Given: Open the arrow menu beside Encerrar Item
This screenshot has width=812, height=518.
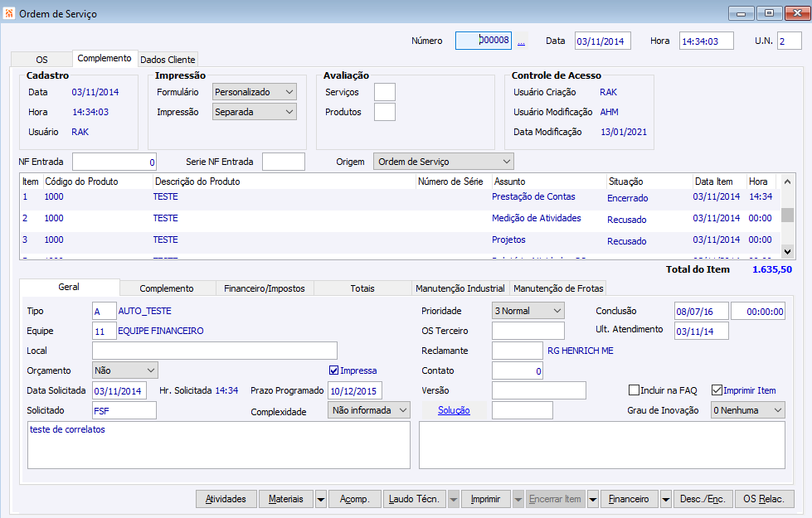Looking at the screenshot, I should point(593,499).
